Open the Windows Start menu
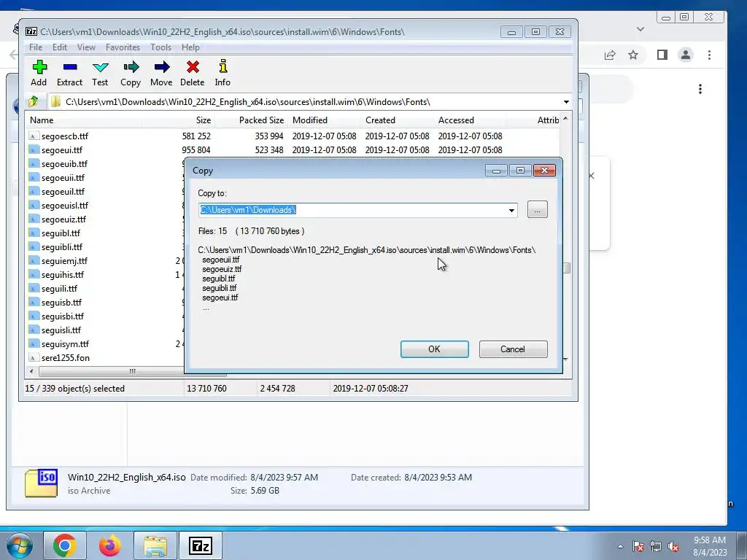 [19, 545]
